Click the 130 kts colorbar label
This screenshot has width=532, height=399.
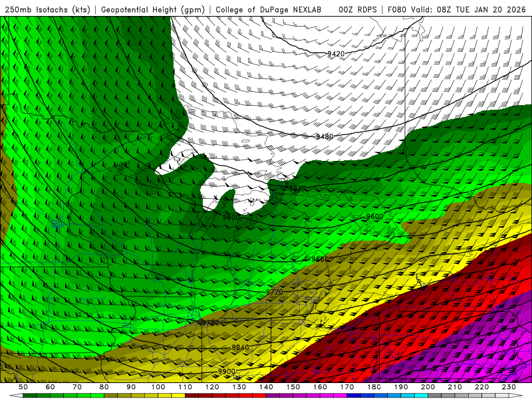(239, 387)
